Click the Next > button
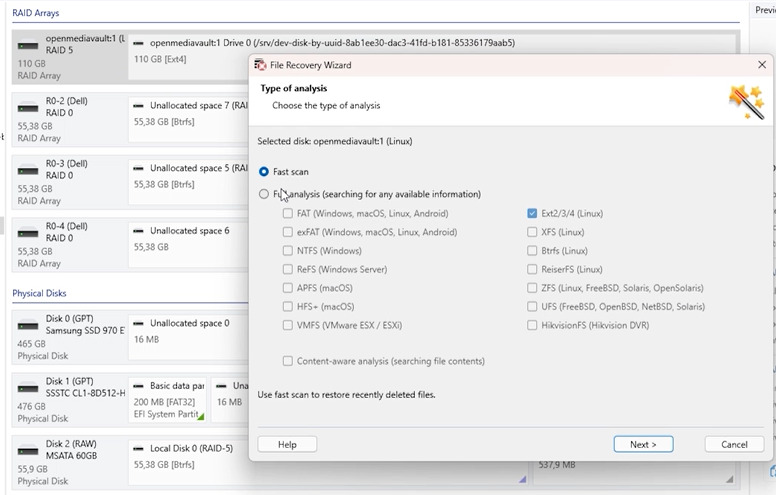This screenshot has height=495, width=776. (x=643, y=445)
